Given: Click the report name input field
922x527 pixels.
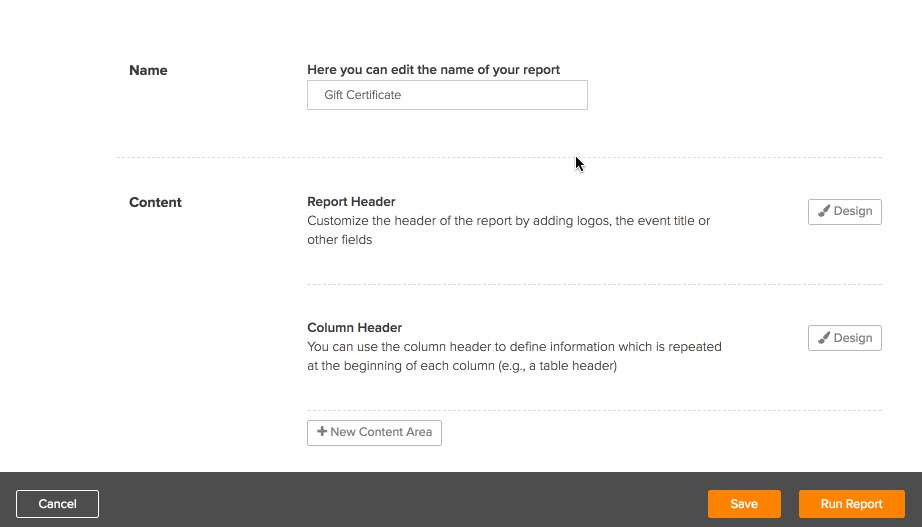Looking at the screenshot, I should pos(447,95).
